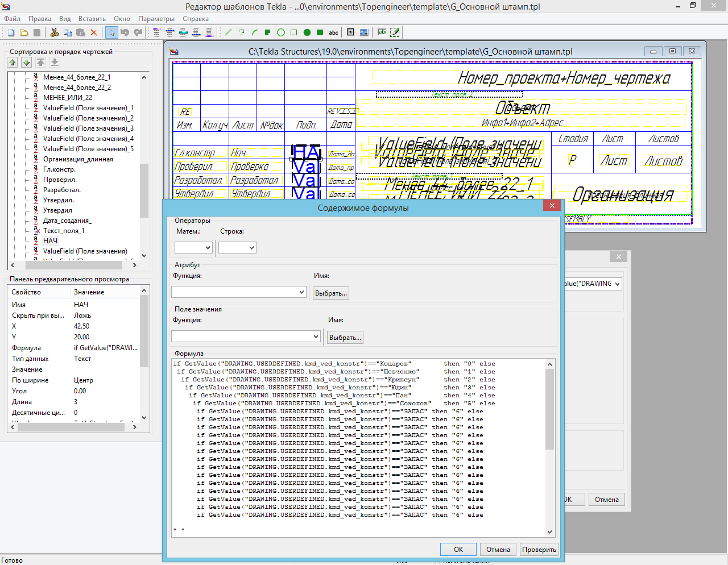Image resolution: width=728 pixels, height=565 pixels.
Task: Open the Матем. operators dropdown
Action: 193,247
